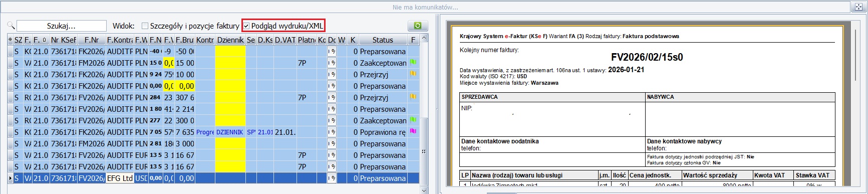The width and height of the screenshot is (868, 194).
Task: Click the 7P cell in 15 00 row
Action: click(x=307, y=63)
